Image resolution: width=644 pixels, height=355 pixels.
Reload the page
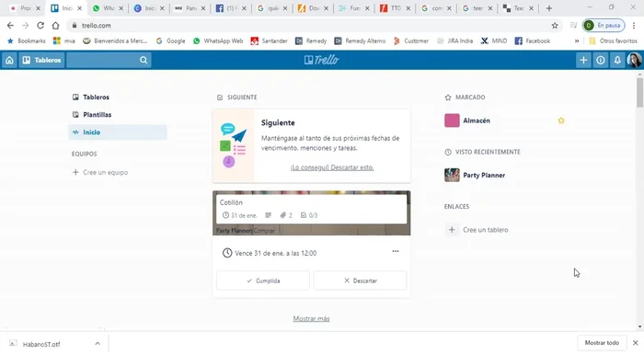pyautogui.click(x=40, y=26)
